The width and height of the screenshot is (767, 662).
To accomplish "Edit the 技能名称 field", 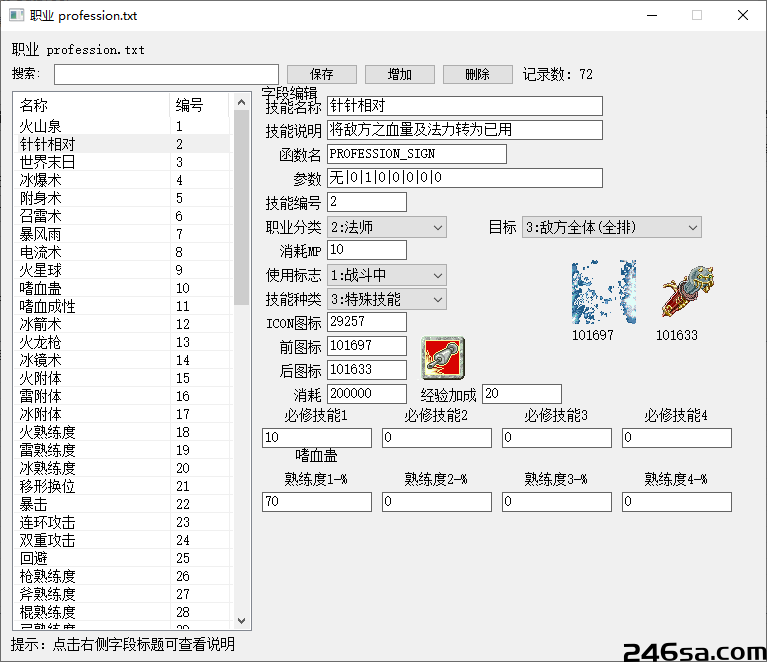I will 465,106.
